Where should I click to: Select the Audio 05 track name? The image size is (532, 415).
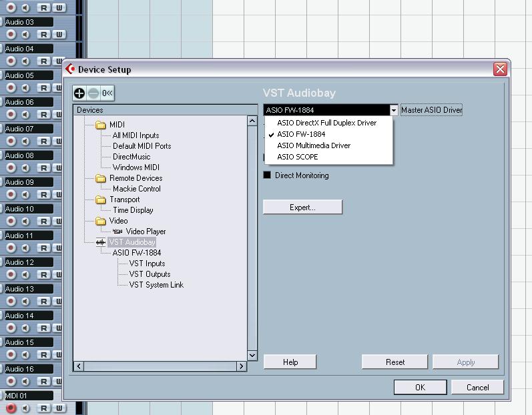[29, 75]
